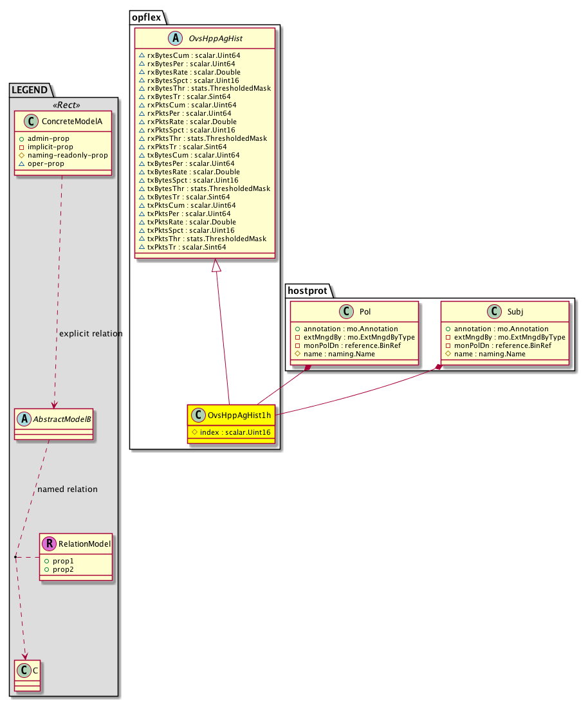
Task: Select the opflex package tab
Action: [x=148, y=17]
